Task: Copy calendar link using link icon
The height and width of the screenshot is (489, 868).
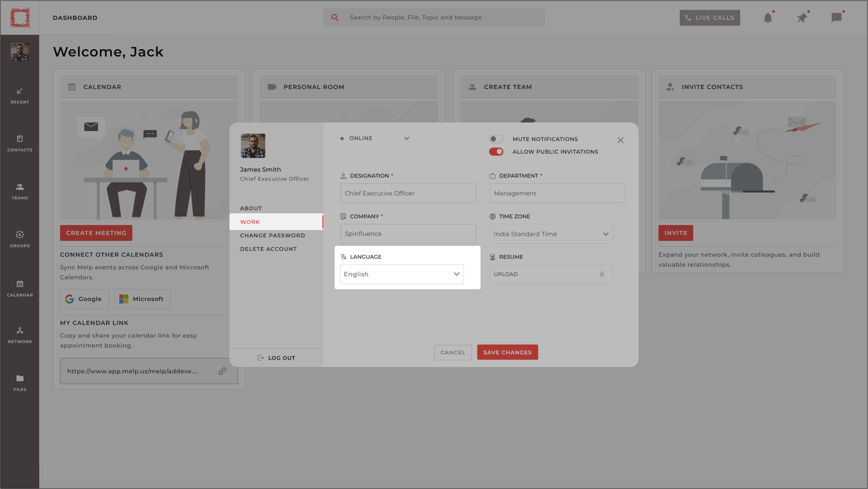Action: pyautogui.click(x=222, y=371)
